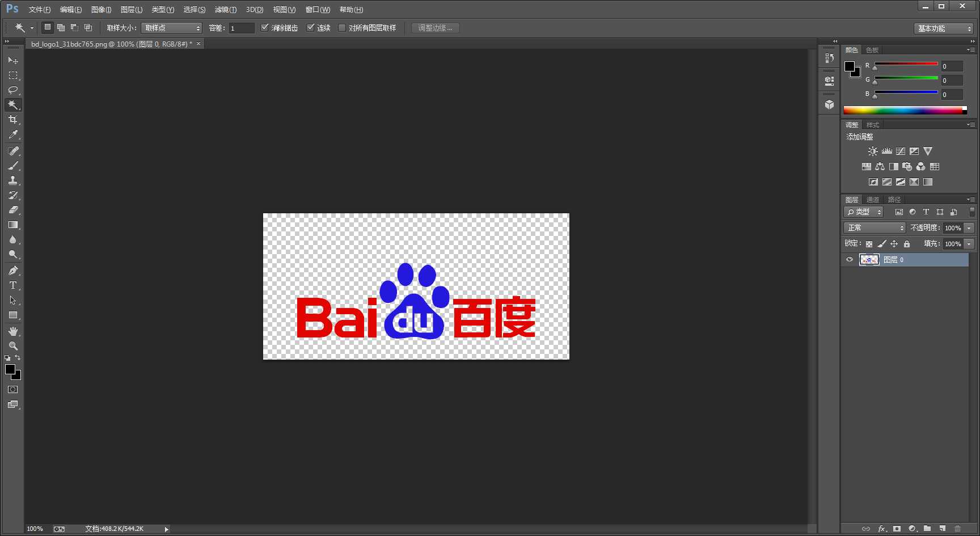
Task: Select the Rectangular Marquee tool
Action: 13,75
